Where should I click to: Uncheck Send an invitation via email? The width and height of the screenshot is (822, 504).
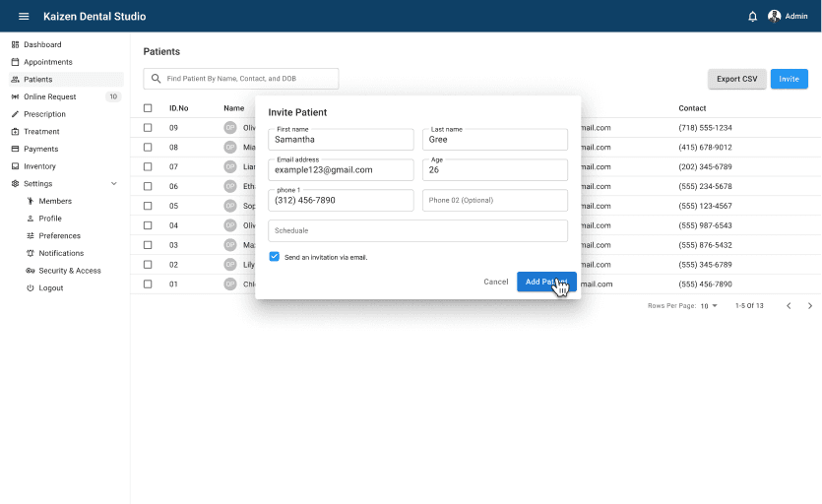(x=274, y=257)
